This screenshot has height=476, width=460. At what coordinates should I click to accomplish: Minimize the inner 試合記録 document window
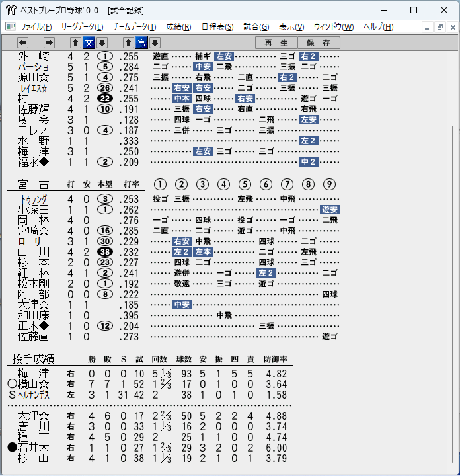pos(427,28)
